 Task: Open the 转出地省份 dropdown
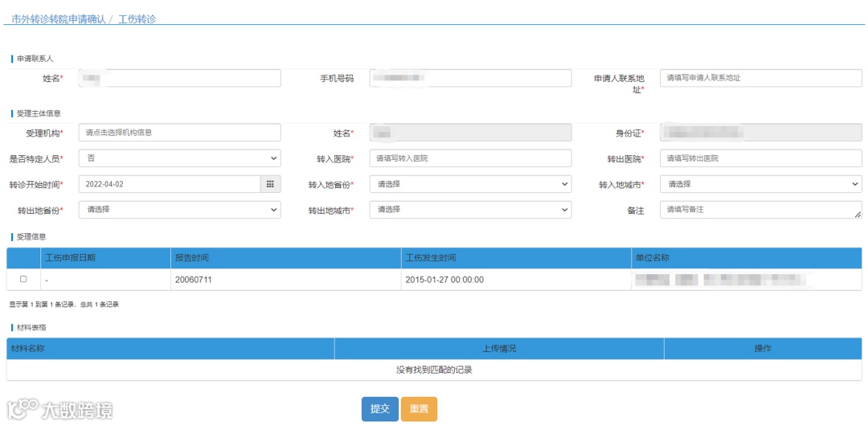pyautogui.click(x=180, y=210)
